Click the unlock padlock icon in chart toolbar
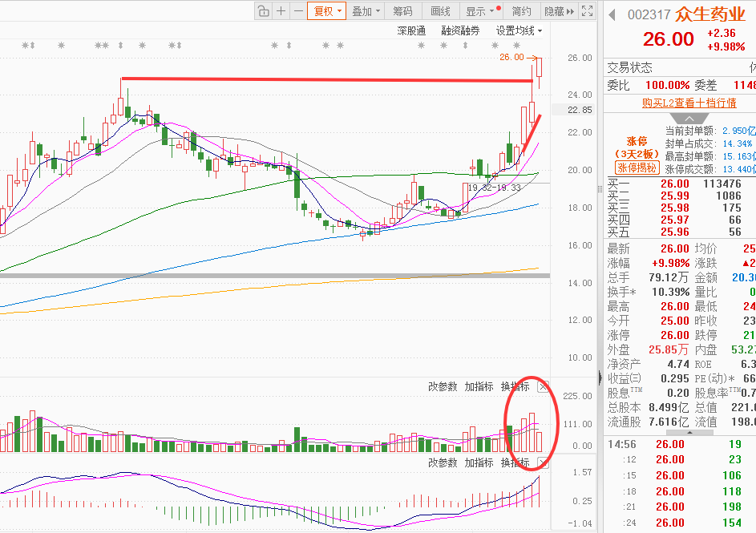Viewport: 756px width, 533px height. [x=263, y=11]
